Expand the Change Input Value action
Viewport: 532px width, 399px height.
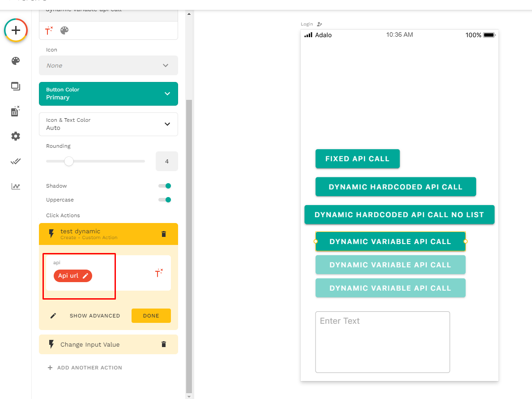tap(109, 344)
